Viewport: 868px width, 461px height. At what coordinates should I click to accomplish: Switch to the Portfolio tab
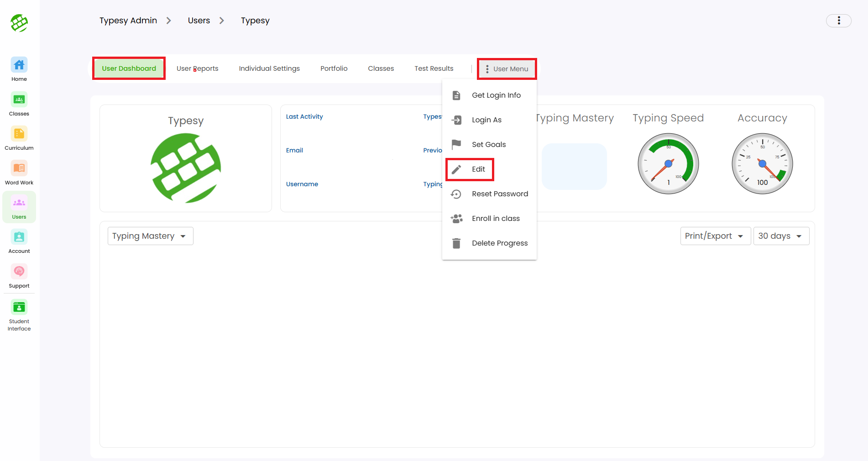334,68
